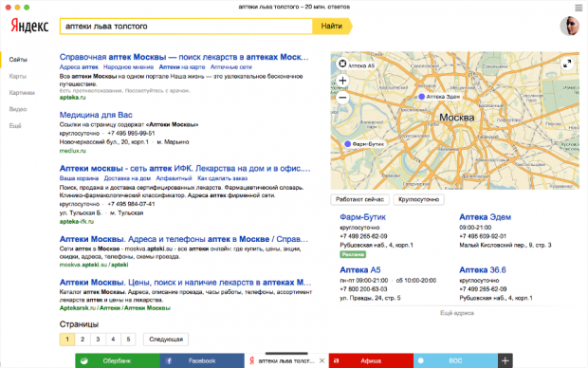Viewport: 588px width, 368px height.
Task: Zoom in the map with plus button
Action: pos(342,81)
